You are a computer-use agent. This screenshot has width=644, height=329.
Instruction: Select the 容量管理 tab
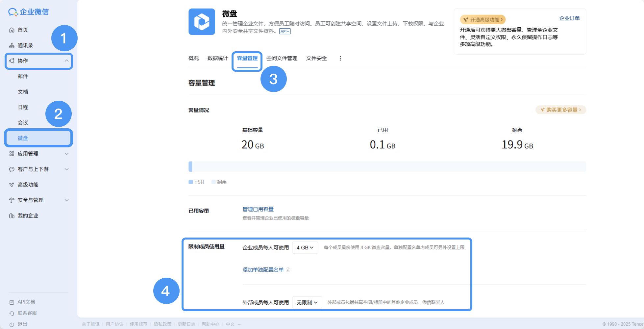click(247, 58)
